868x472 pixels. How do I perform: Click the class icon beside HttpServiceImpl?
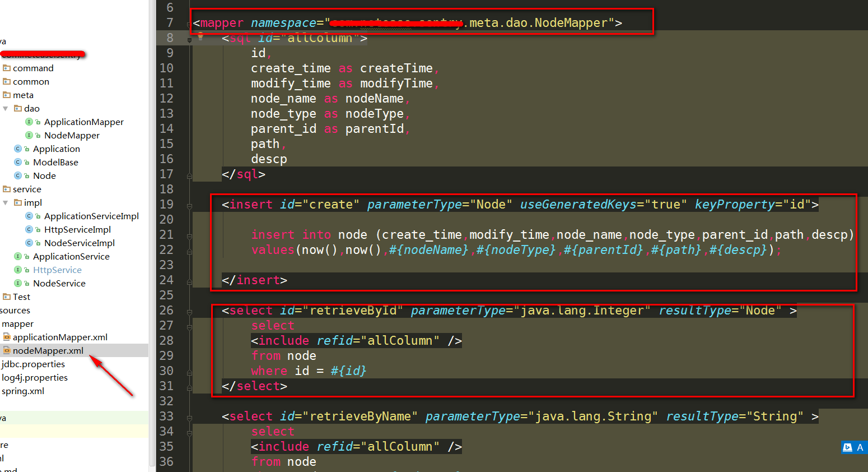pos(29,229)
